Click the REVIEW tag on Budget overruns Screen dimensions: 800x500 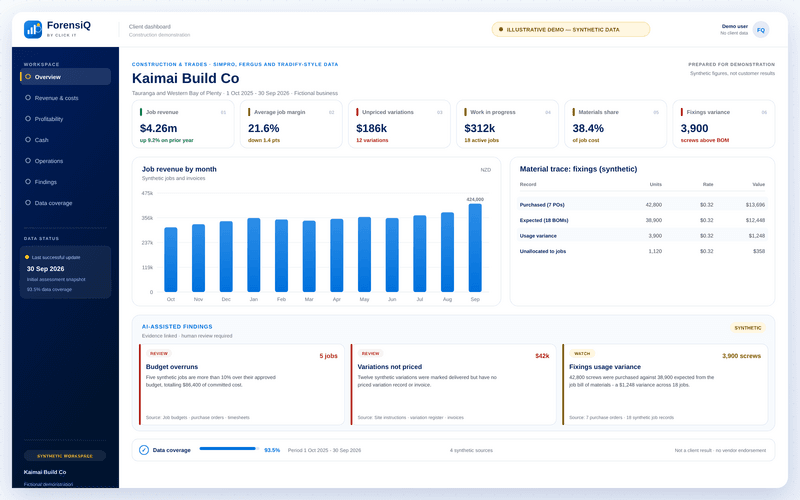(x=159, y=353)
